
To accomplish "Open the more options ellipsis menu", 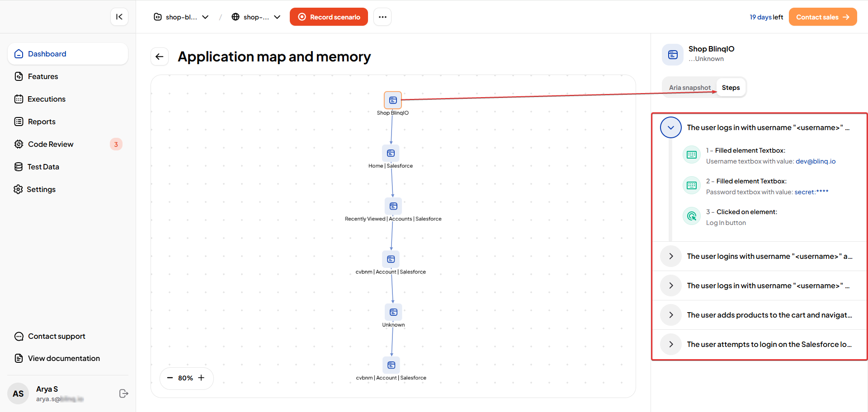I will point(382,17).
